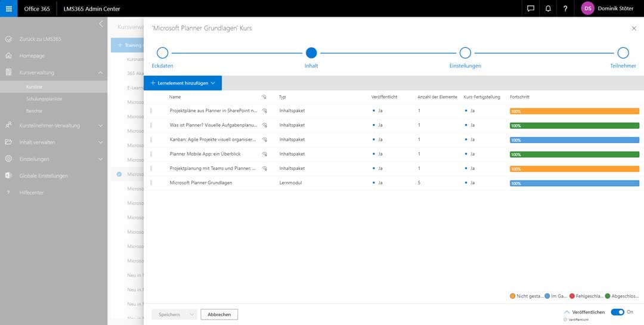Open Berichte in the sidebar
Viewport: 644px width, 325px height.
(x=34, y=111)
